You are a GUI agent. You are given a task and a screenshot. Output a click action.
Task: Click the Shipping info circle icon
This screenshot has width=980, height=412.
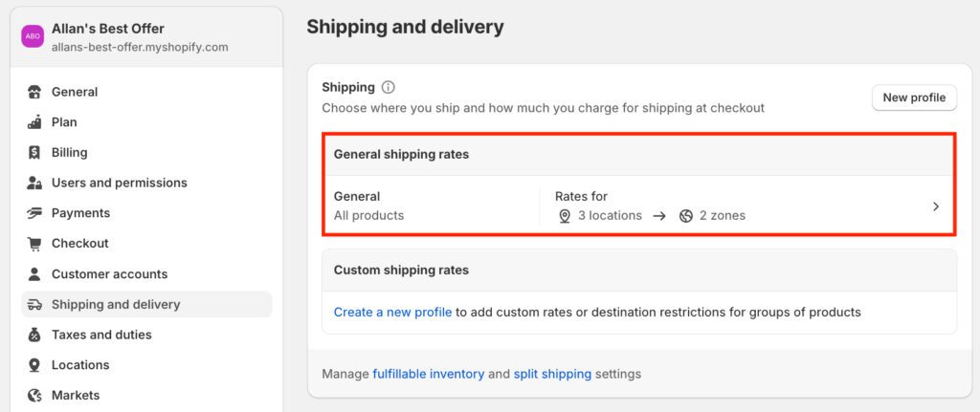click(x=388, y=87)
